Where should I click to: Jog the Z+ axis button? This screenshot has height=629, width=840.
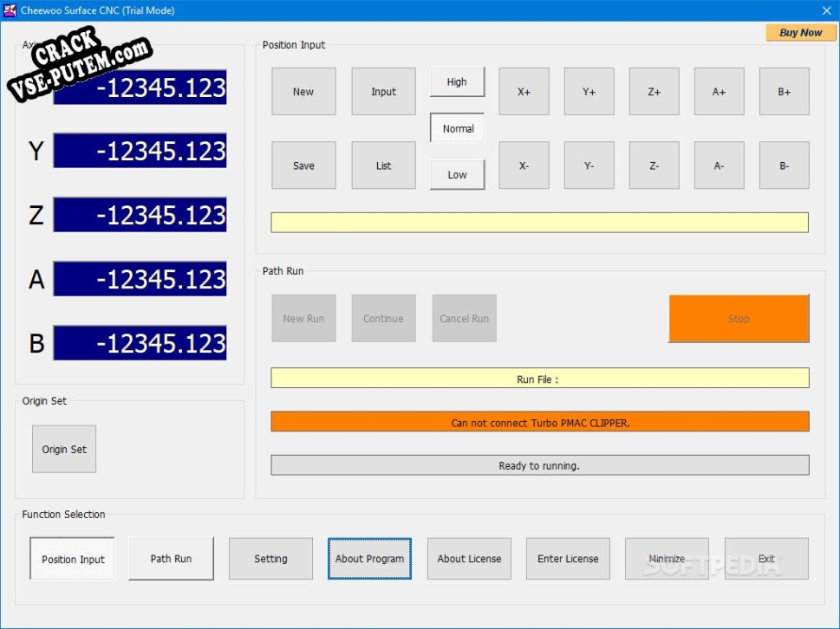(x=654, y=92)
